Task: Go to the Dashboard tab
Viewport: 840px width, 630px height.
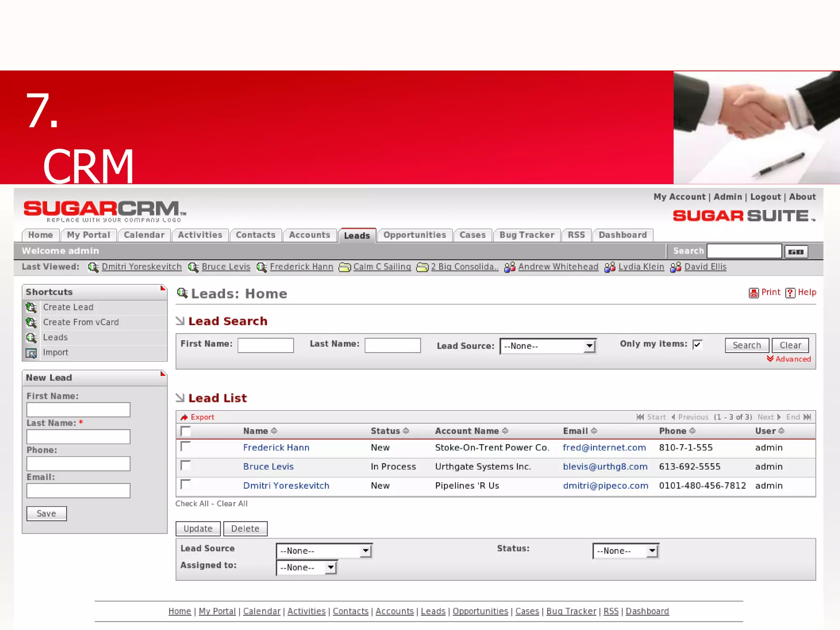Action: click(623, 235)
